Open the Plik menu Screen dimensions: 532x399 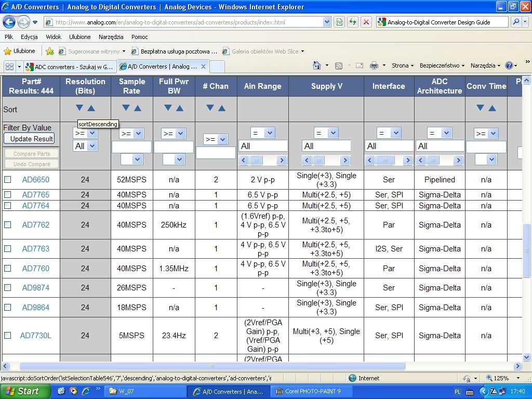[9, 37]
